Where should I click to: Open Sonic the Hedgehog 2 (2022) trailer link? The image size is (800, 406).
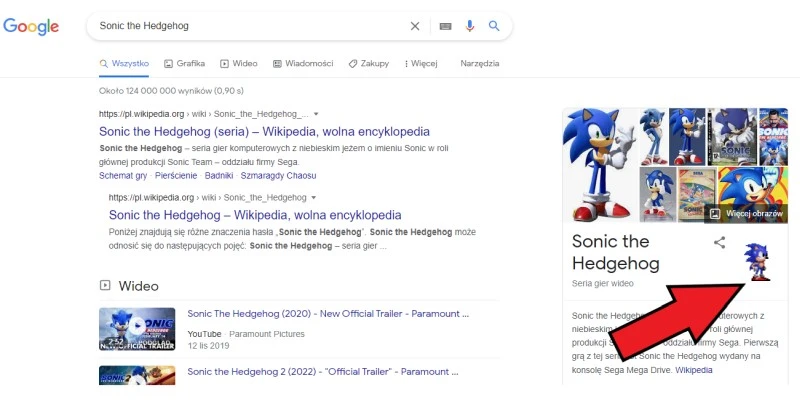pos(323,372)
